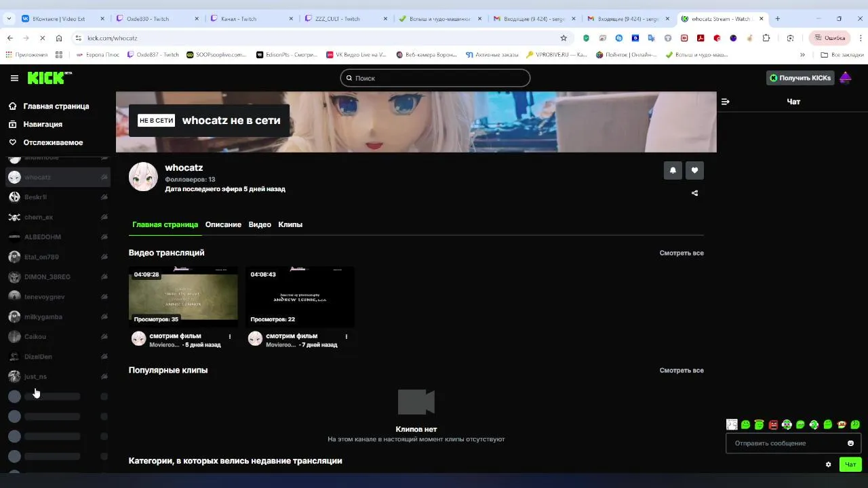
Task: Open a new browser tab with plus
Action: pos(778,19)
